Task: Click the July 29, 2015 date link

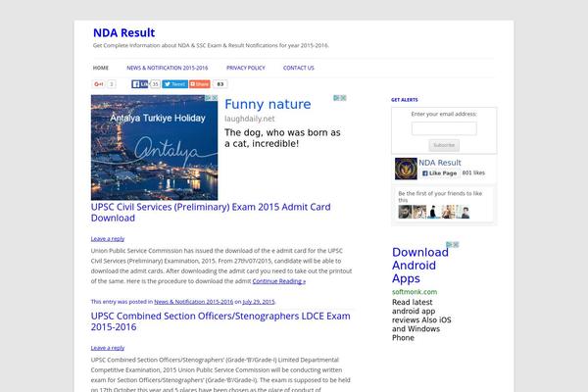Action: [259, 302]
